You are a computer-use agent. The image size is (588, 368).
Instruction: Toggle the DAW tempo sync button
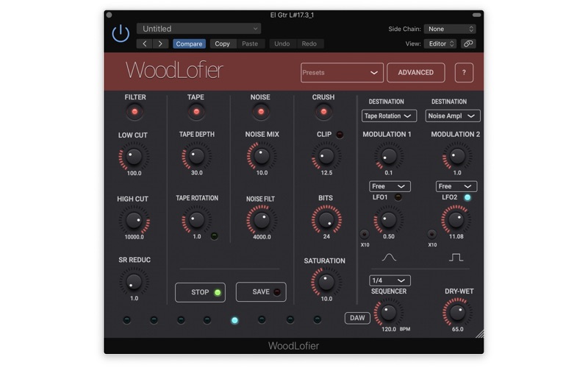click(x=357, y=318)
